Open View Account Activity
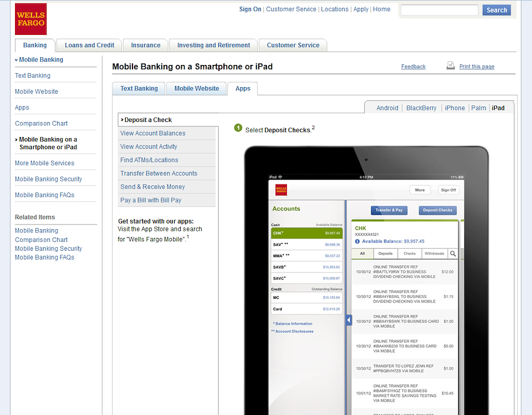This screenshot has height=415, width=532. (167, 146)
